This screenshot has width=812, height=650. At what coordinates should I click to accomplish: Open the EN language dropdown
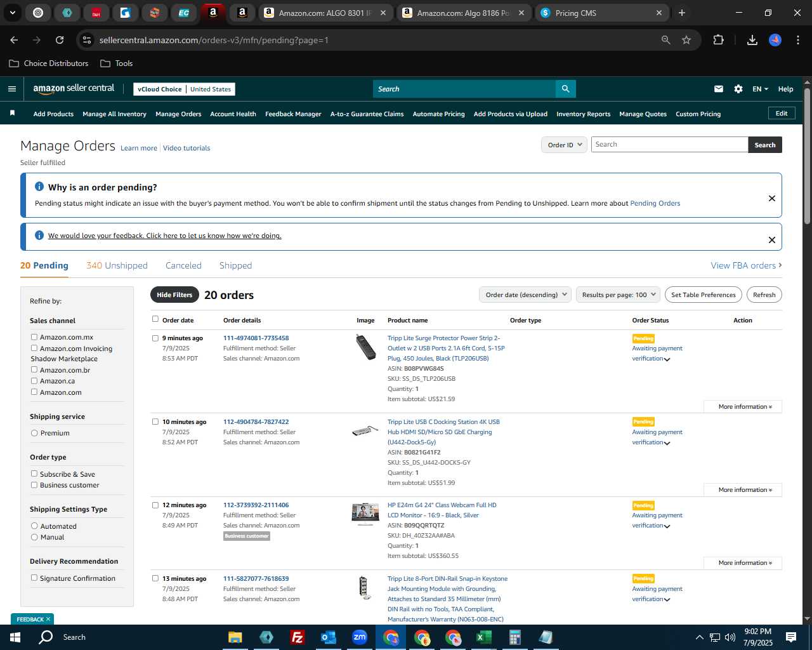[x=760, y=89]
